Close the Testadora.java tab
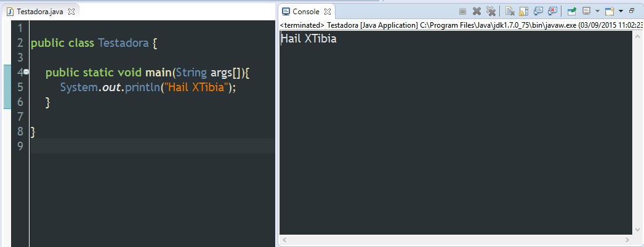 (71, 12)
